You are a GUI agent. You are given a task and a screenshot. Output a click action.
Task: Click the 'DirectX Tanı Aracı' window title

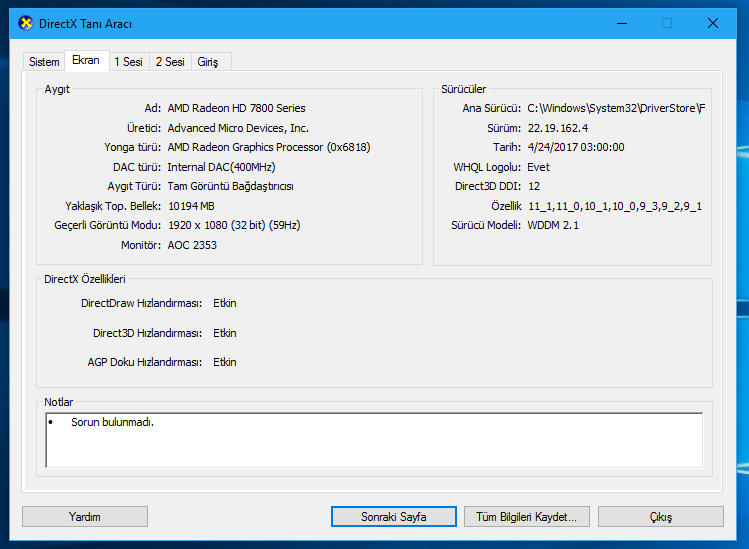[86, 23]
